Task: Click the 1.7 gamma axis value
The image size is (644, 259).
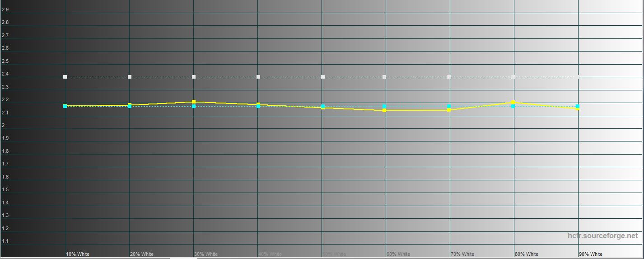Action: click(x=5, y=164)
